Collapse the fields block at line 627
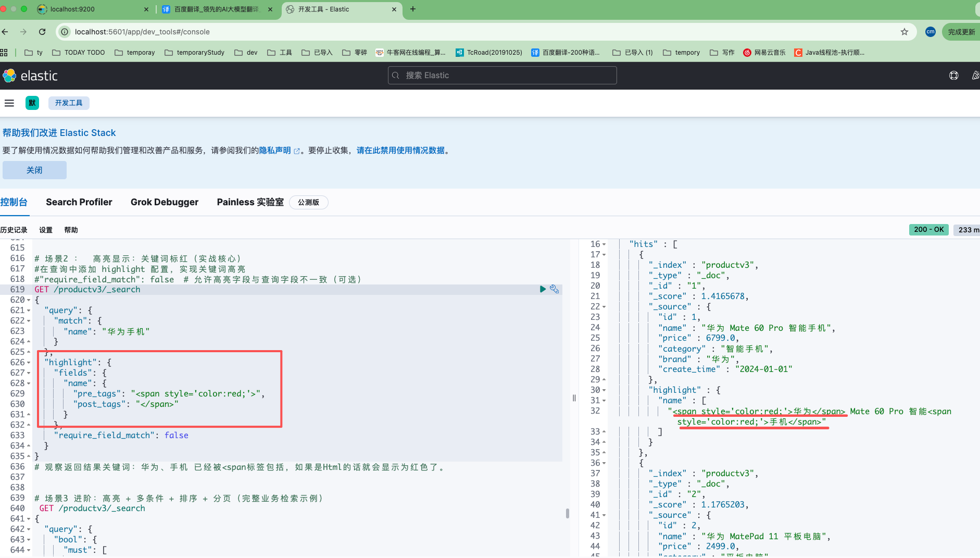The image size is (980, 558). (29, 373)
